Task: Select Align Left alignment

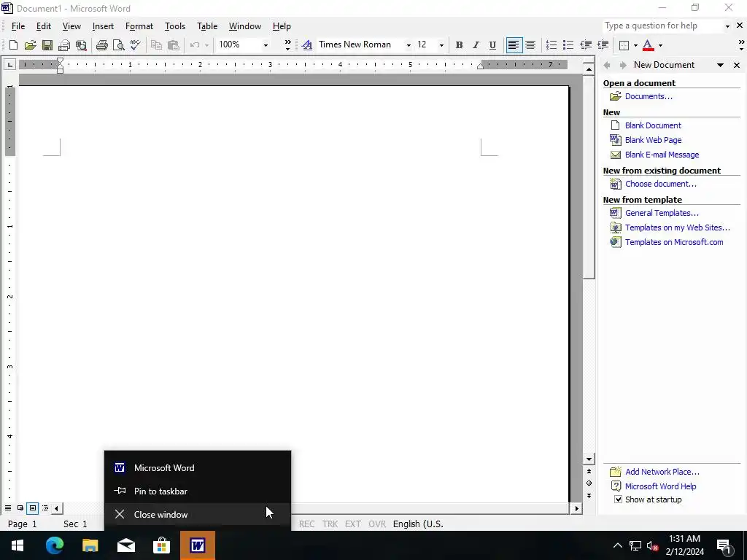Action: 514,45
